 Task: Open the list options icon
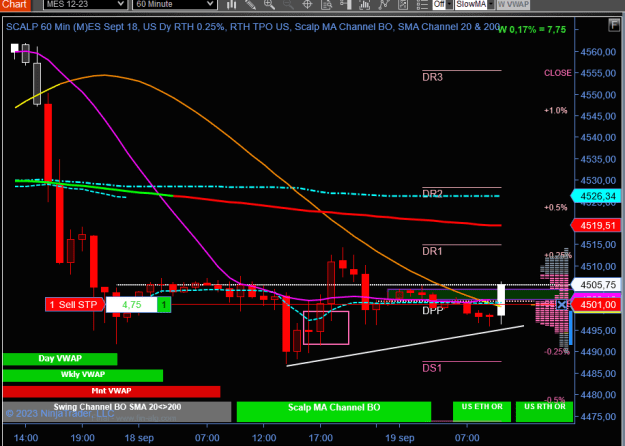422,4
